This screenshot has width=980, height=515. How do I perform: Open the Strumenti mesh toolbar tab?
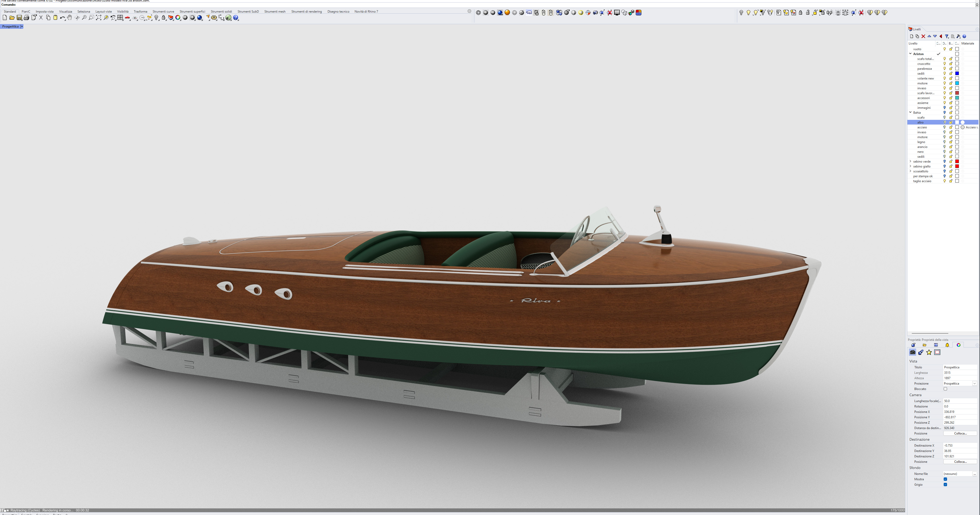point(275,11)
